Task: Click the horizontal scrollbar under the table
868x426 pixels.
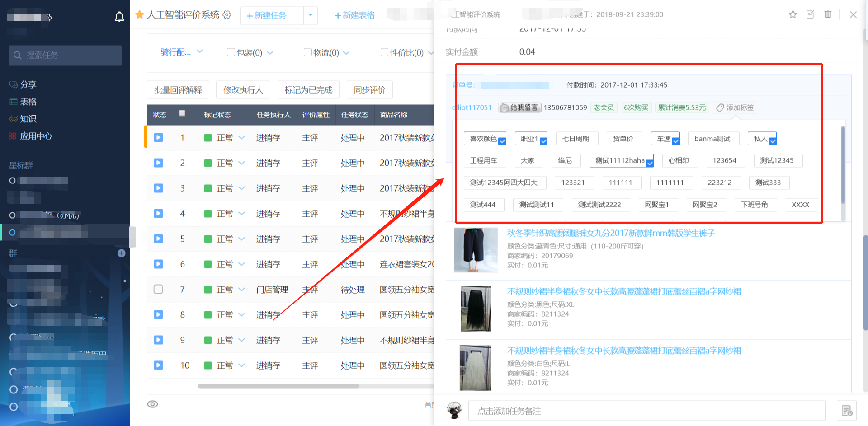Action: click(x=278, y=386)
